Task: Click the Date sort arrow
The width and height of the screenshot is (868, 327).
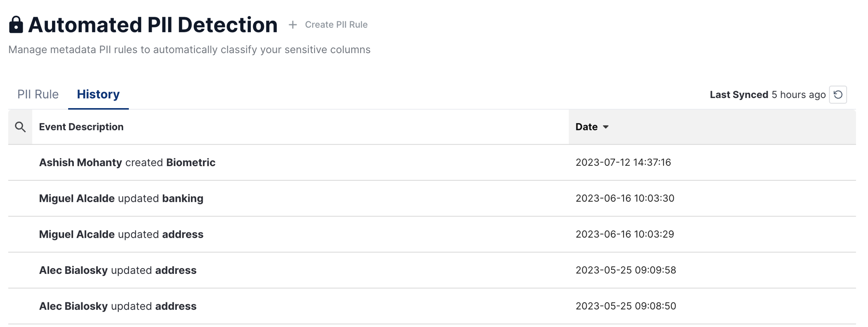Action: 606,127
